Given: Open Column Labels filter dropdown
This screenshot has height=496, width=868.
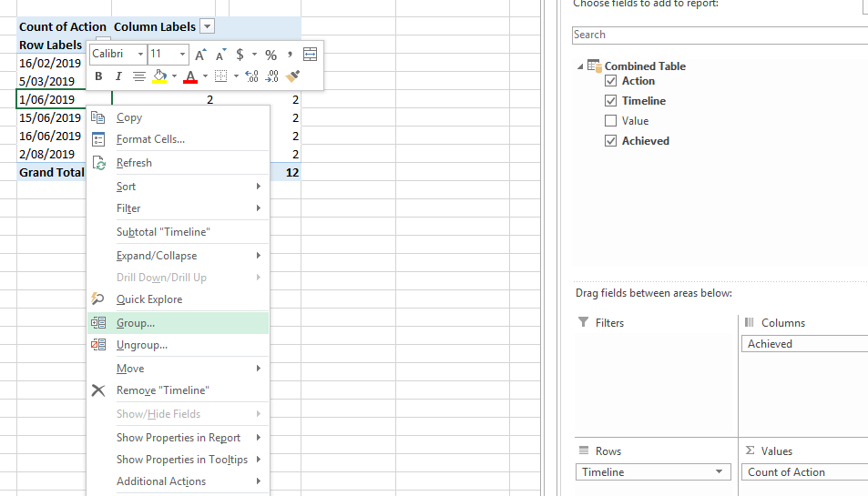Looking at the screenshot, I should 207,26.
